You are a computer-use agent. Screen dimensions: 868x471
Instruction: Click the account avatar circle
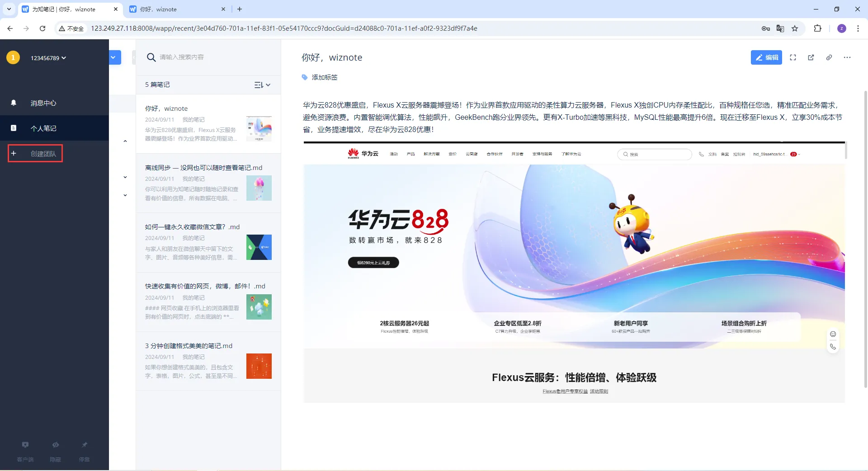point(13,57)
